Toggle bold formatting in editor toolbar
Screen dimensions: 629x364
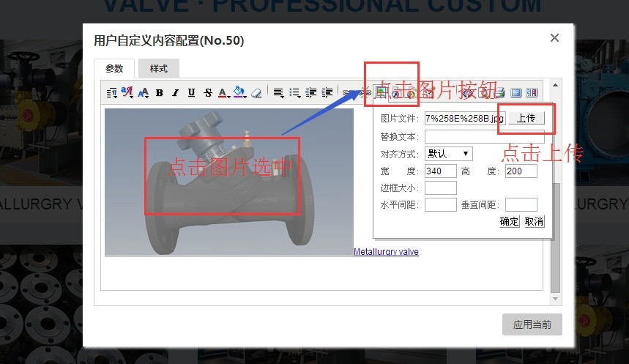[159, 93]
